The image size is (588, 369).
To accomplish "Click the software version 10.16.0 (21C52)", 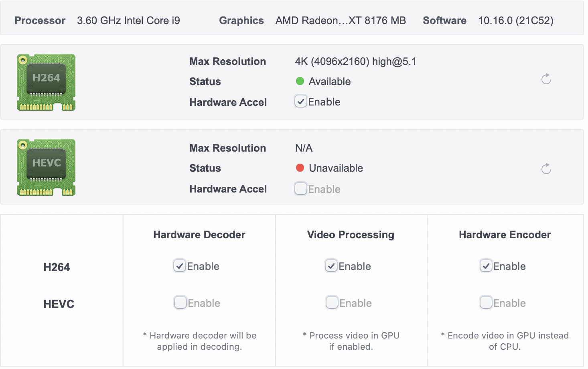I will click(516, 20).
